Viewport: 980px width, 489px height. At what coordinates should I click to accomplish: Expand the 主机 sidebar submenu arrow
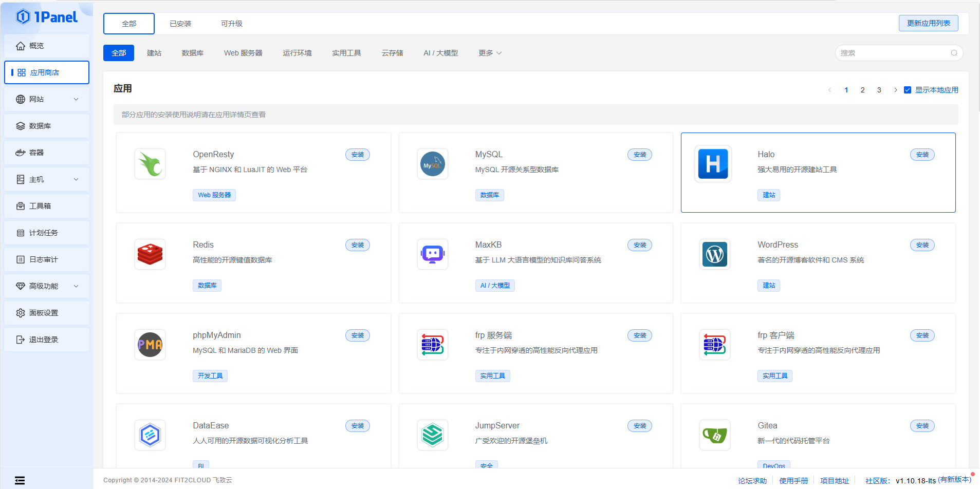coord(76,179)
